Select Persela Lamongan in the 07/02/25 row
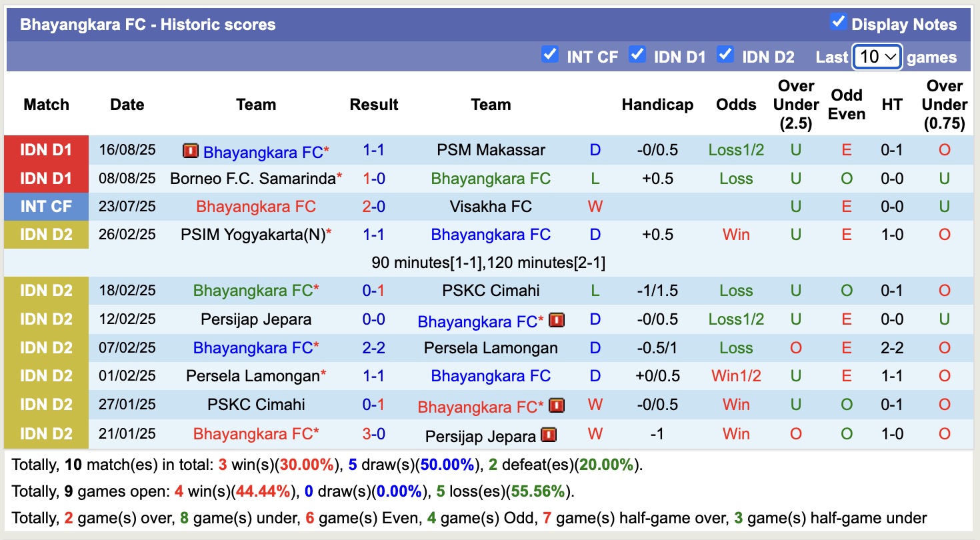The height and width of the screenshot is (540, 980). [491, 348]
